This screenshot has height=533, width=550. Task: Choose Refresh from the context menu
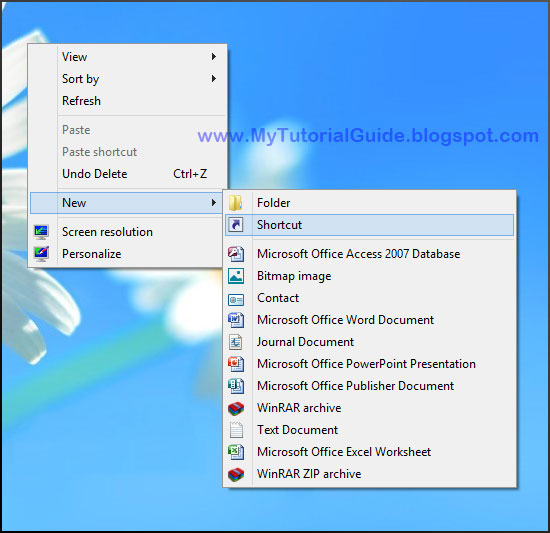click(x=127, y=101)
